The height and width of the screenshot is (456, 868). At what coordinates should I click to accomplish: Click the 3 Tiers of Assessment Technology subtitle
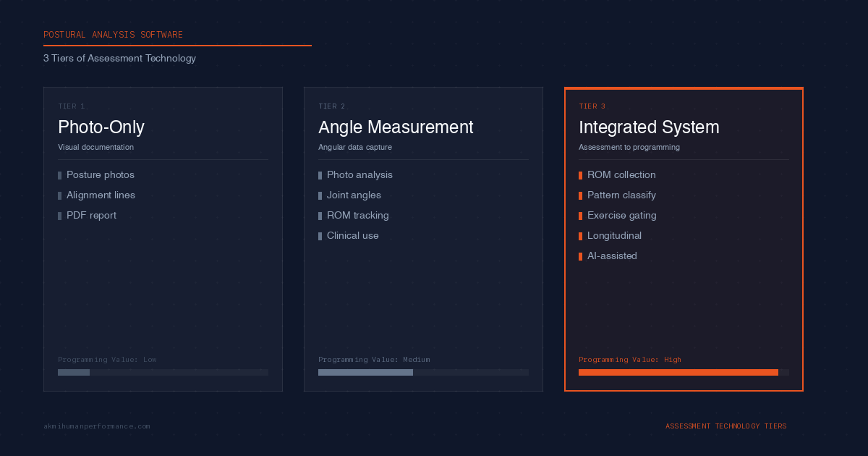pyautogui.click(x=119, y=59)
